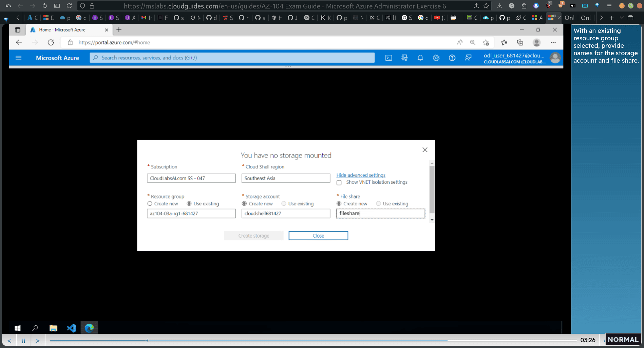Viewport: 644px width, 348px height.
Task: Click the guide progress slider handle
Action: (x=147, y=340)
